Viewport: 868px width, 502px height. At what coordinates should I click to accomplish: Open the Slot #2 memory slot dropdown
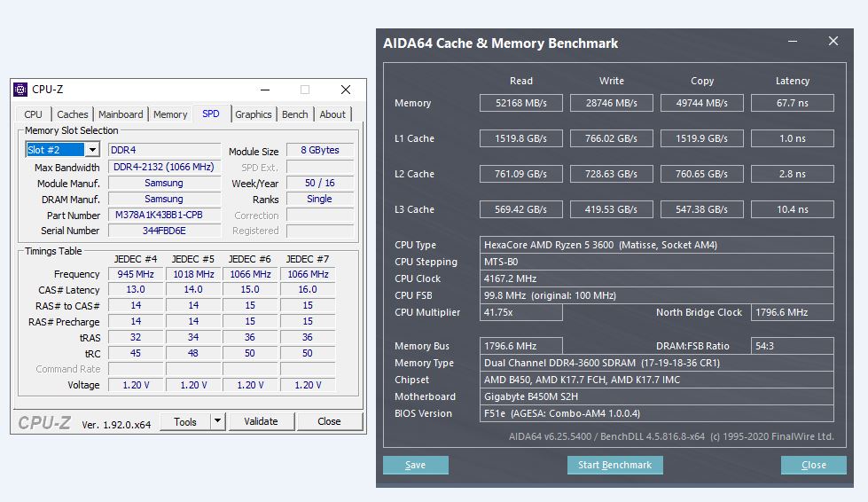(92, 150)
